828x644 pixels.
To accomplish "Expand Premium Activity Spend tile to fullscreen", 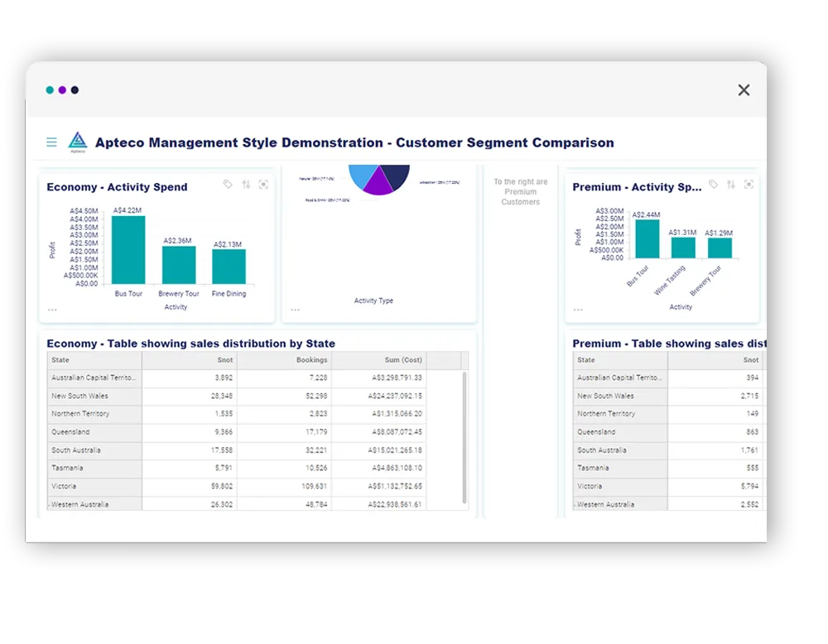I will pyautogui.click(x=749, y=185).
